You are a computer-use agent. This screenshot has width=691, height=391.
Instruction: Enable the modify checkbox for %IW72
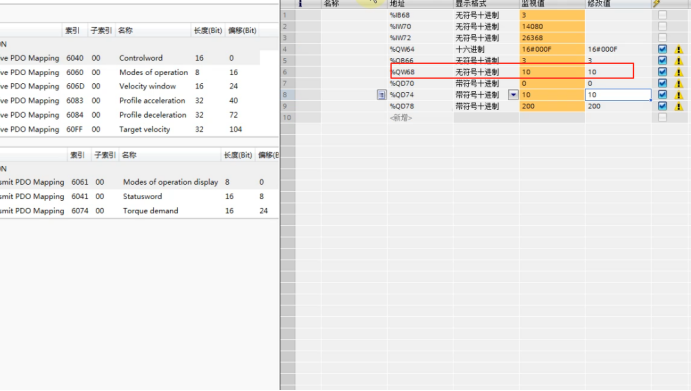[x=662, y=38]
